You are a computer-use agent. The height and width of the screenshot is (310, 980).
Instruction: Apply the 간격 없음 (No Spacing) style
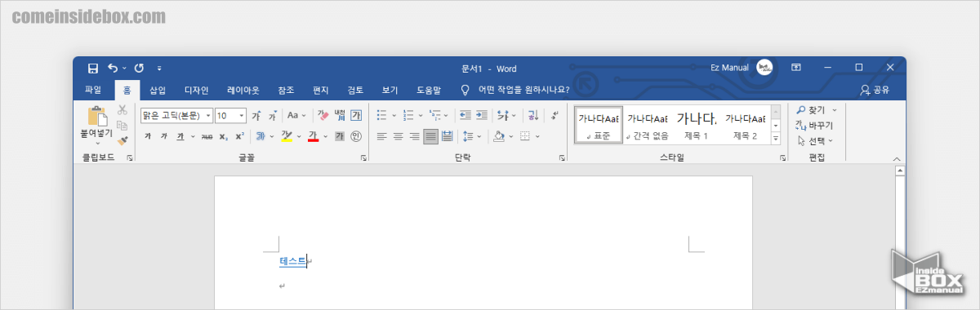(648, 125)
